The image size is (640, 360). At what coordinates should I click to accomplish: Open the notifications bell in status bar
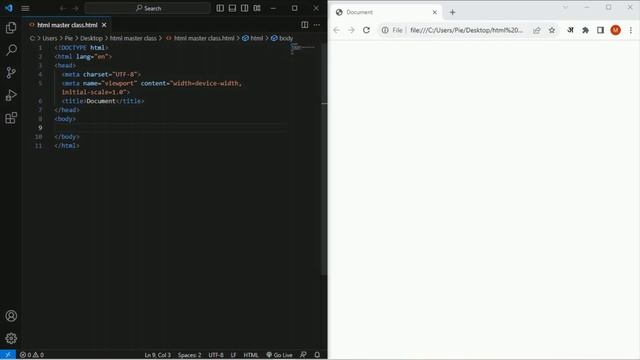pyautogui.click(x=317, y=355)
